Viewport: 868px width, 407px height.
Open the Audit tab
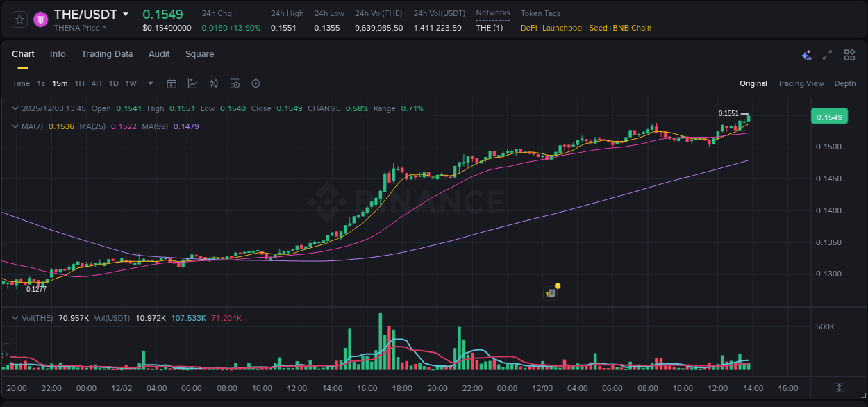pos(159,54)
